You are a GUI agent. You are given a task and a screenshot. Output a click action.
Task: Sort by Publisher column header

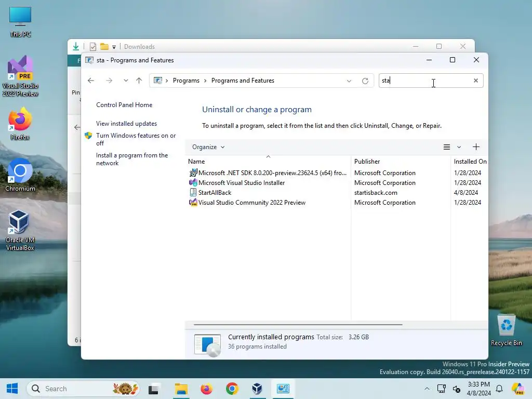[401, 162]
